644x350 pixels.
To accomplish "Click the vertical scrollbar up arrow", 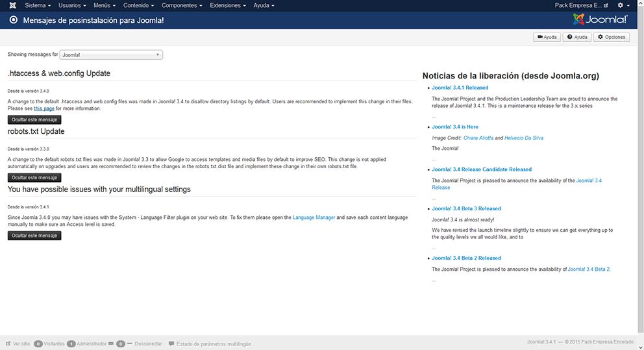I will tap(641, 3).
